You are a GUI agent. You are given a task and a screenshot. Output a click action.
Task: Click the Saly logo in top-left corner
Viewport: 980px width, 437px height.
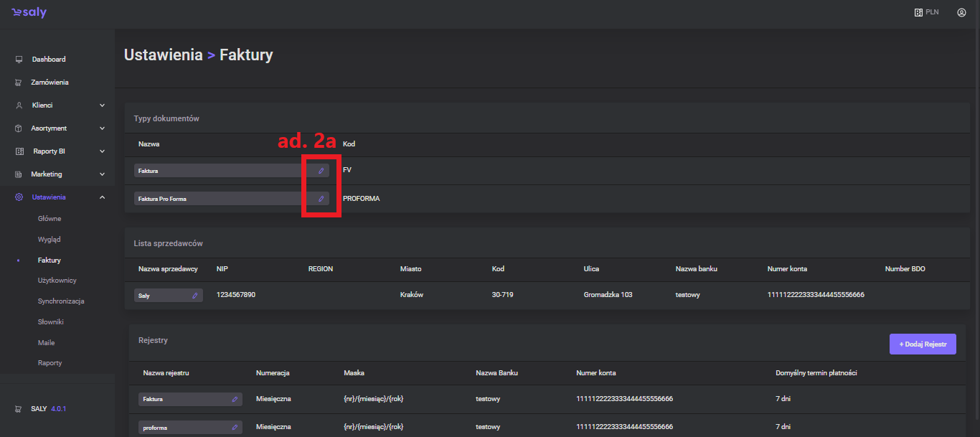[29, 13]
